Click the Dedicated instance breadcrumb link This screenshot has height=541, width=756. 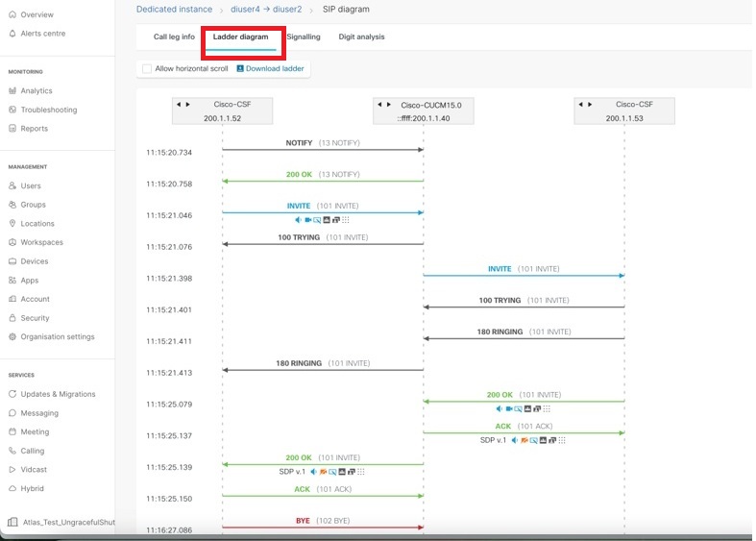(174, 10)
